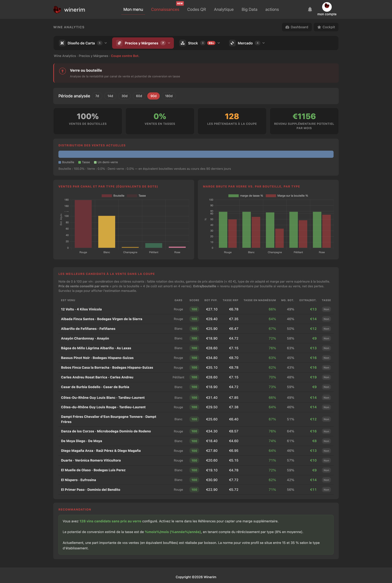Click the 128 vins candidats link text
The image size is (392, 583).
pos(110,521)
